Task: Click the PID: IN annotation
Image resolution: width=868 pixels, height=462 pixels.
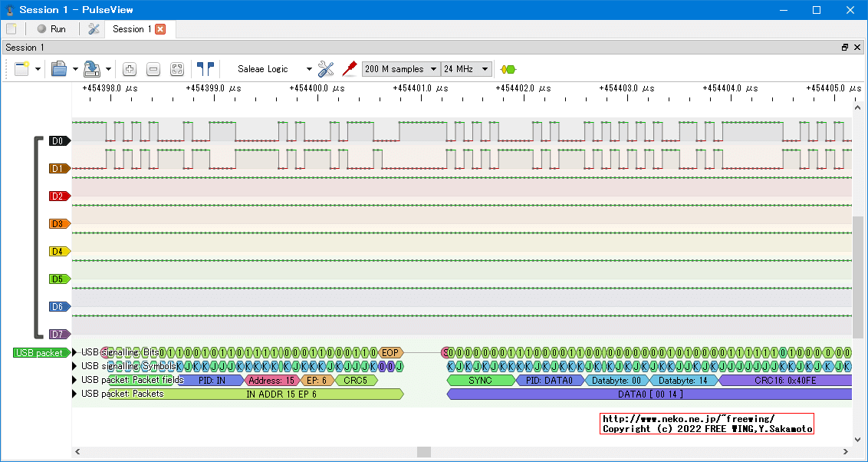Action: 212,381
